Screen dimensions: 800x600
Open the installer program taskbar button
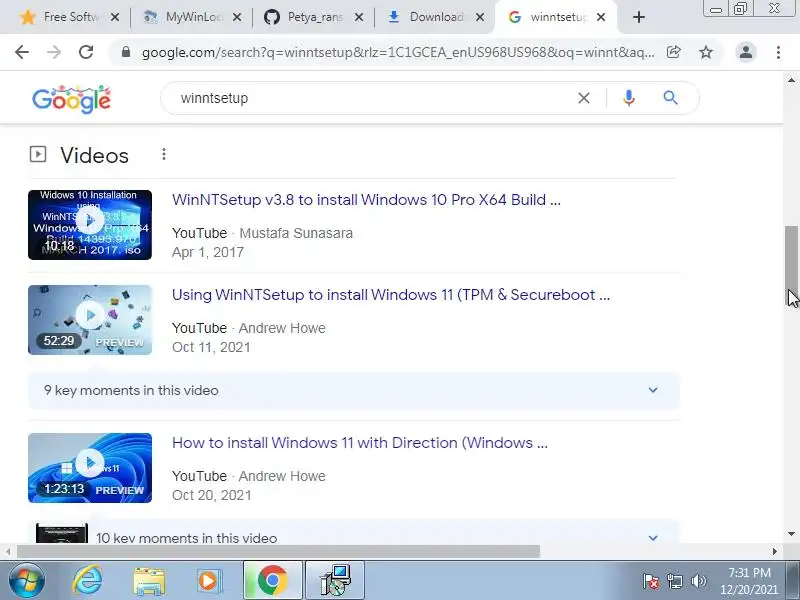pyautogui.click(x=335, y=581)
